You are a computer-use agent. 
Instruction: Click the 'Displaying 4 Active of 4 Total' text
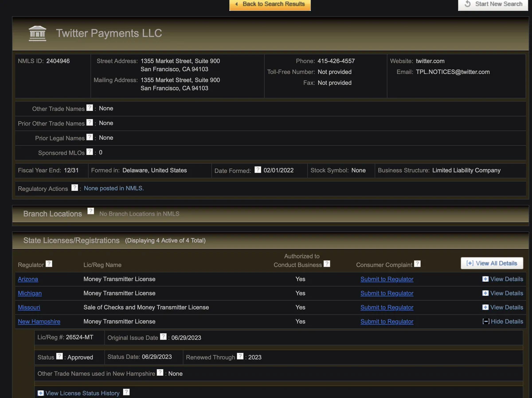tap(165, 240)
